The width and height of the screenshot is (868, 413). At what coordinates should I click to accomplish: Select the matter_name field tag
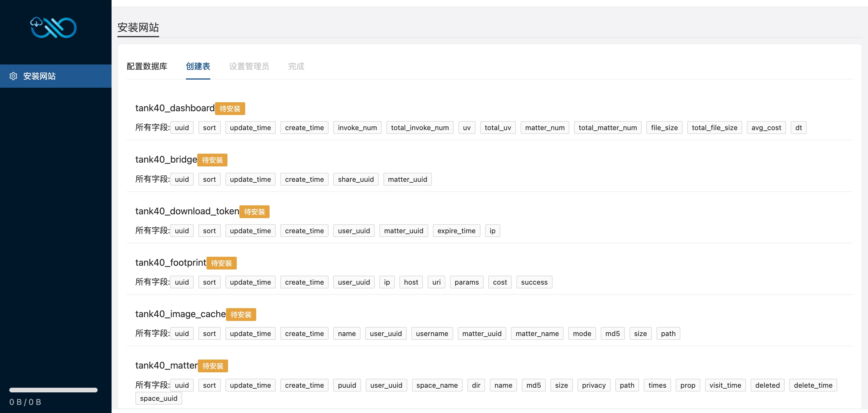(537, 333)
